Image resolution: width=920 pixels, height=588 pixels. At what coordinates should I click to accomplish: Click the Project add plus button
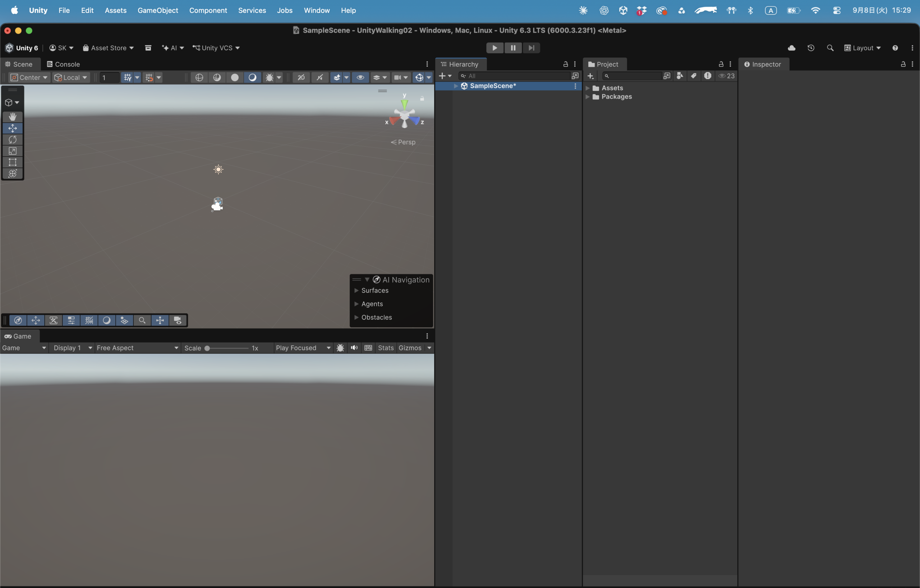coord(590,76)
